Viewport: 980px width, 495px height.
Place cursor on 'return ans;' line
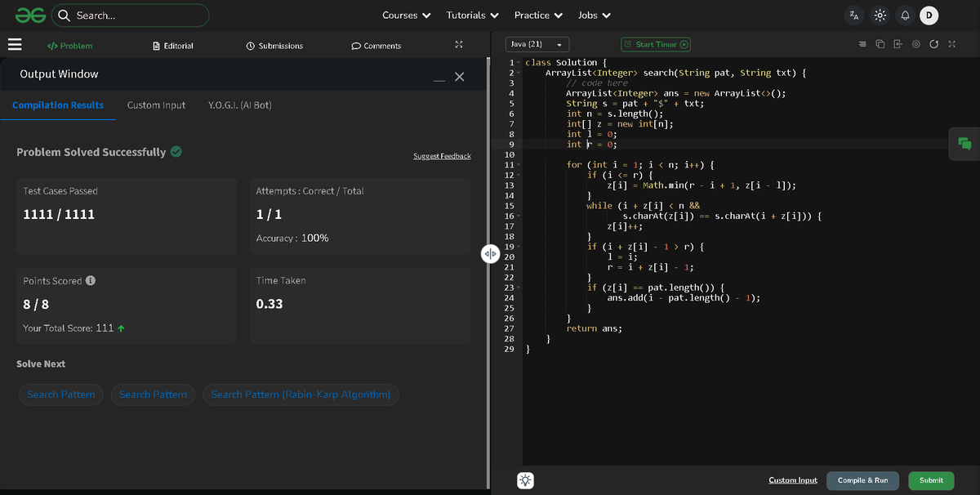coord(595,328)
